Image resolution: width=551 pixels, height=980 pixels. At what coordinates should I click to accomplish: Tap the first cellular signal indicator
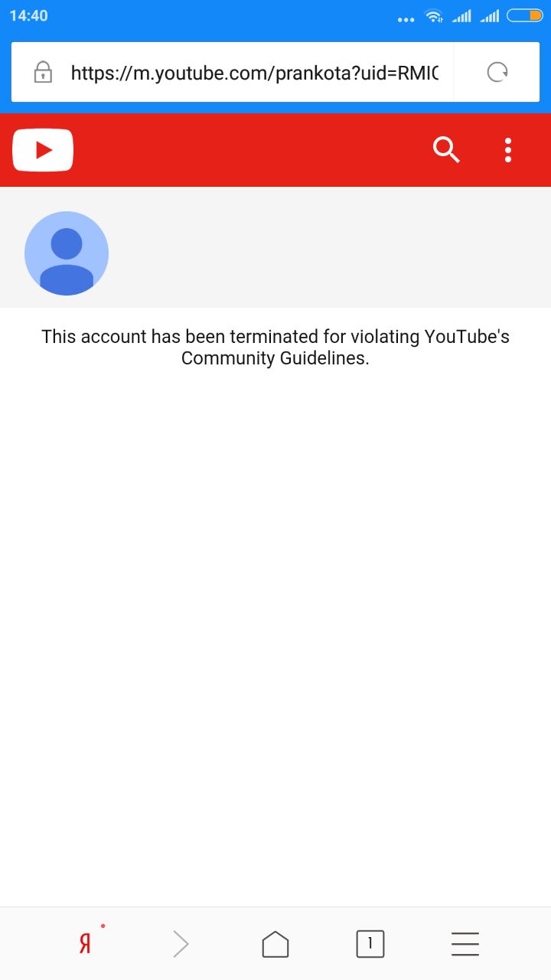point(461,16)
